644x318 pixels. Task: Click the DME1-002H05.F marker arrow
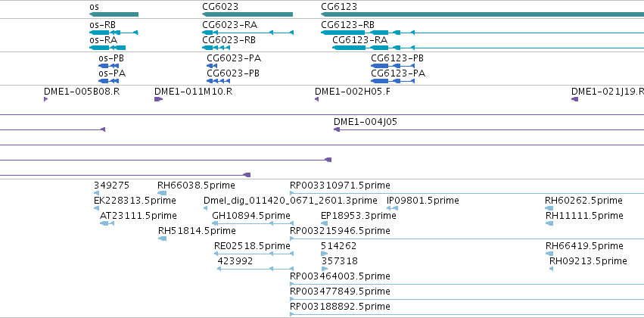316,99
